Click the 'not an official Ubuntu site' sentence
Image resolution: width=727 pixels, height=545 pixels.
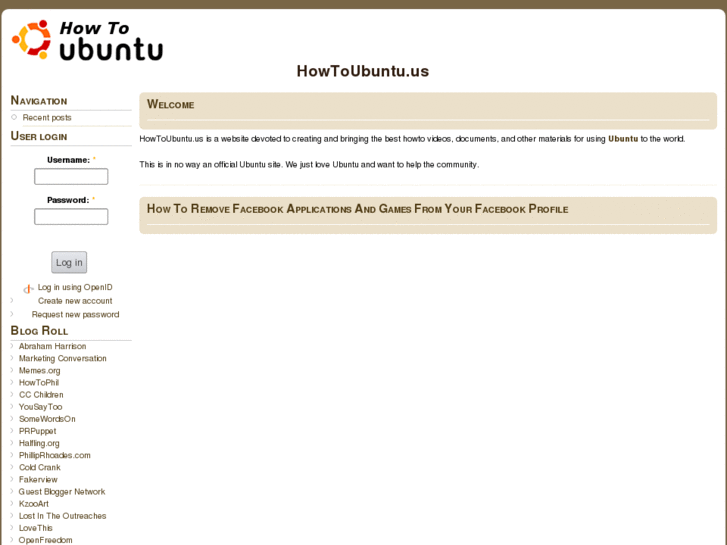210,165
